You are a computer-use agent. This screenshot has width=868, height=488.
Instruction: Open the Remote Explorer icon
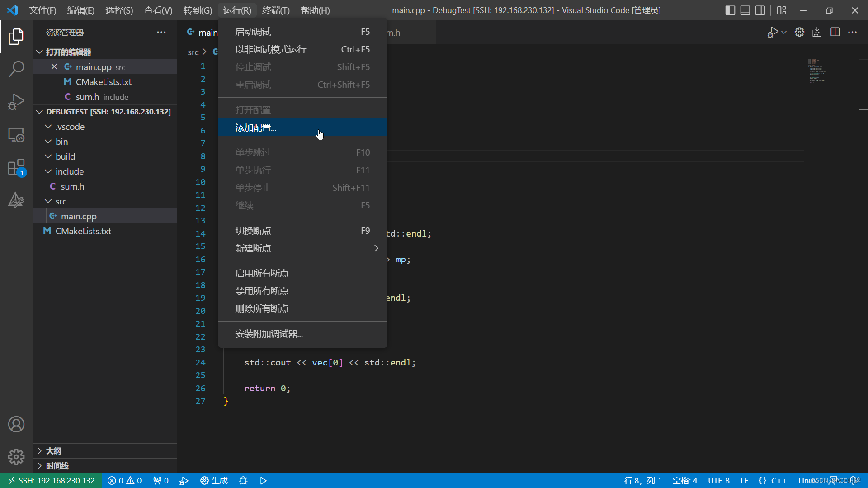pyautogui.click(x=16, y=135)
